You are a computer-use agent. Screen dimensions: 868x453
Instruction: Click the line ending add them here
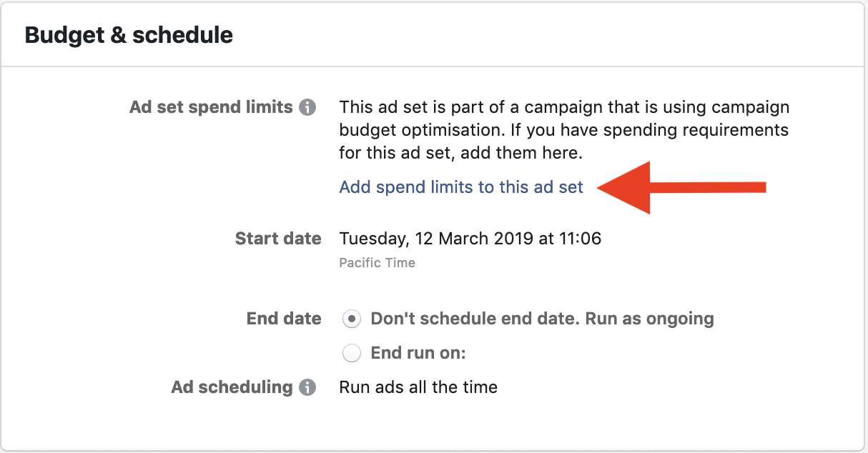tap(461, 153)
